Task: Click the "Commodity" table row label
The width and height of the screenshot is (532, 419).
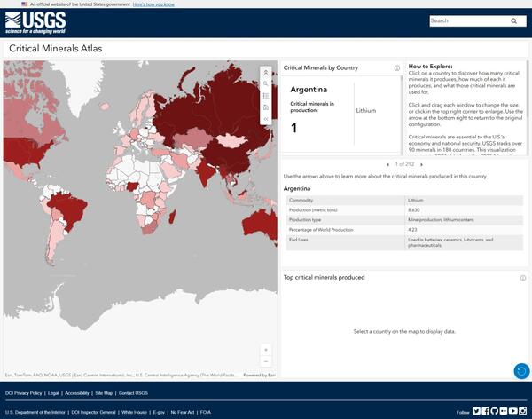Action: 301,200
